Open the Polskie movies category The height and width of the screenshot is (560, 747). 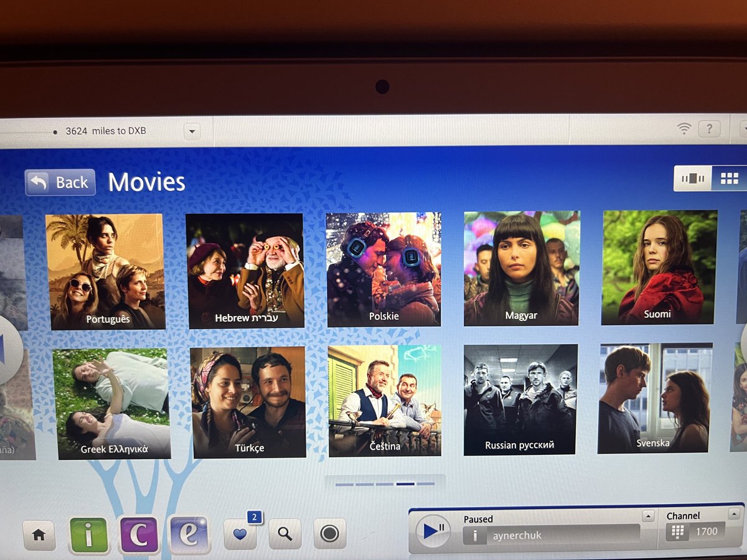[383, 269]
